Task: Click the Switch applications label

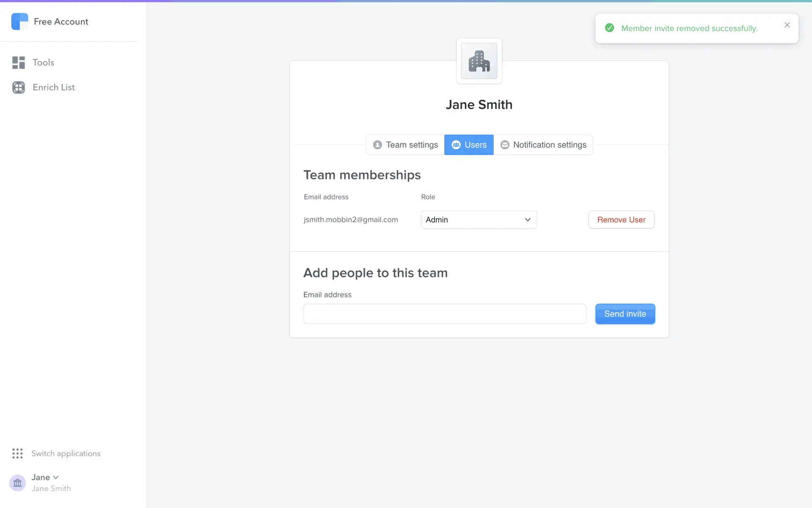Action: coord(66,453)
